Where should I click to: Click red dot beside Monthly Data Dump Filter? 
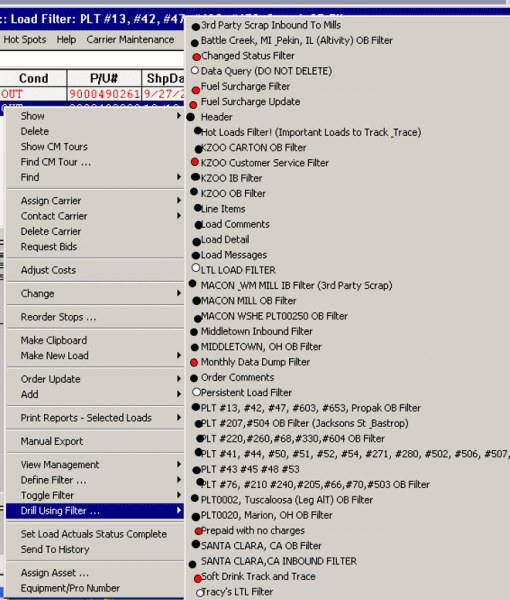pos(194,362)
